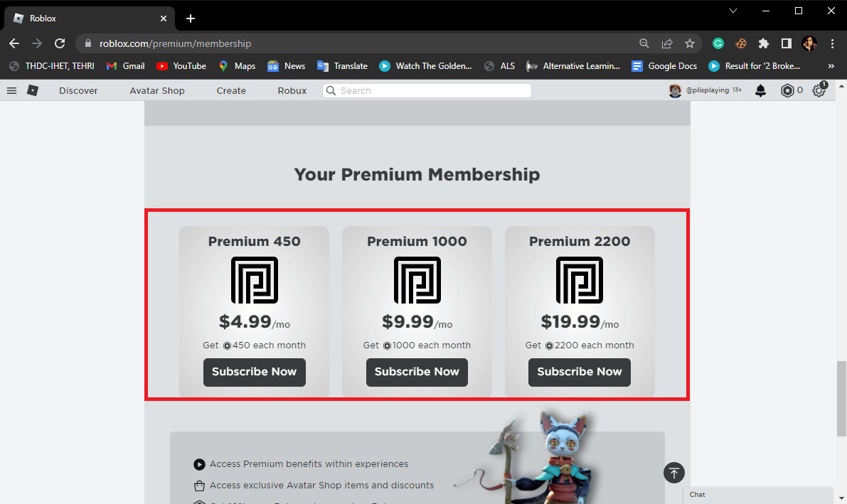Click the scroll-to-top arrow button
This screenshot has width=847, height=504.
[x=674, y=472]
